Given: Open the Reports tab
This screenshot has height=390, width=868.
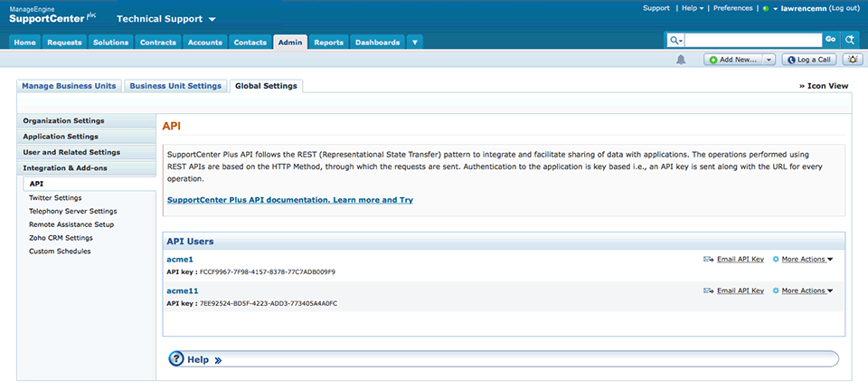Looking at the screenshot, I should click(329, 43).
